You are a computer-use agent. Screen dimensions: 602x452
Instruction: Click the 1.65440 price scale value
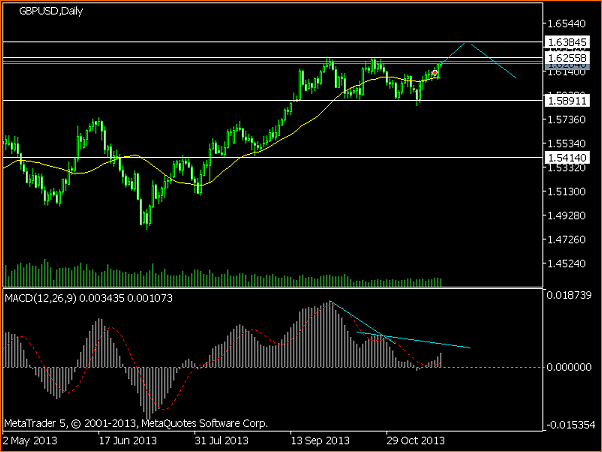[x=566, y=24]
